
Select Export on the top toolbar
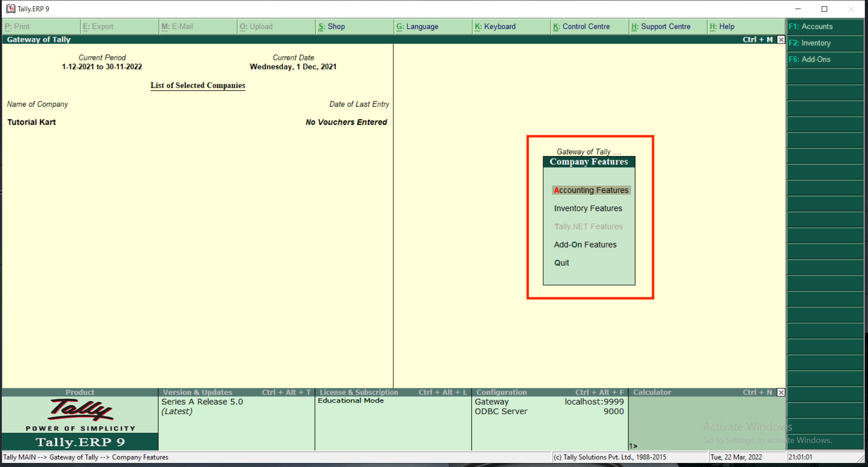(98, 26)
